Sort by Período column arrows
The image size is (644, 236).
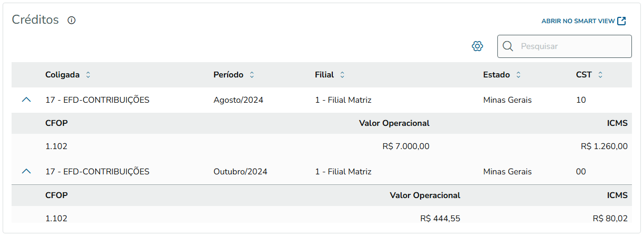tap(252, 75)
